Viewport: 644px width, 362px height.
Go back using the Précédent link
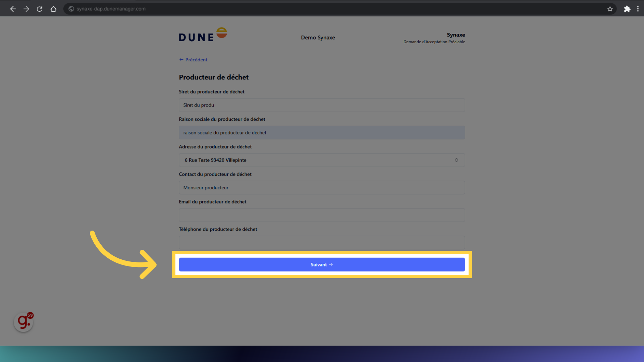pos(193,60)
